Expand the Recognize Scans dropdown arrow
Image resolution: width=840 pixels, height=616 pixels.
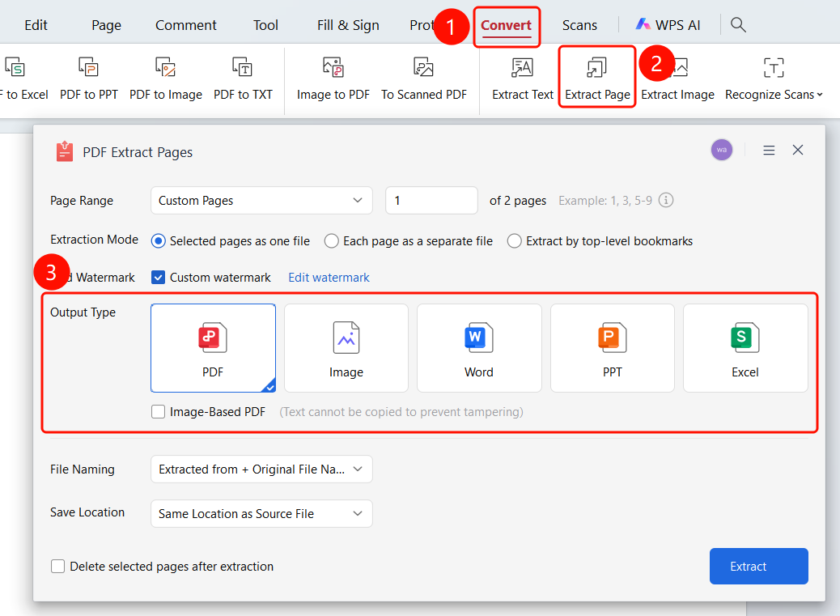click(820, 95)
